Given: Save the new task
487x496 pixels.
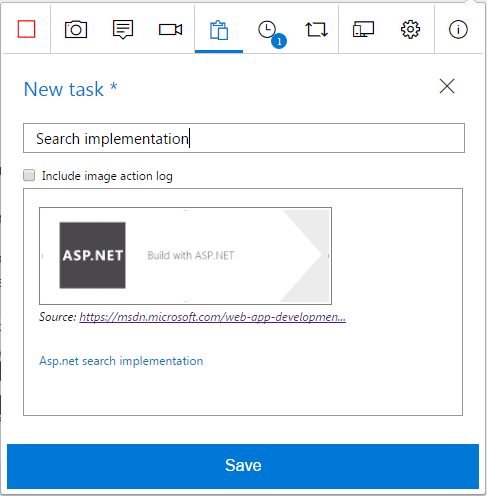Looking at the screenshot, I should click(243, 466).
